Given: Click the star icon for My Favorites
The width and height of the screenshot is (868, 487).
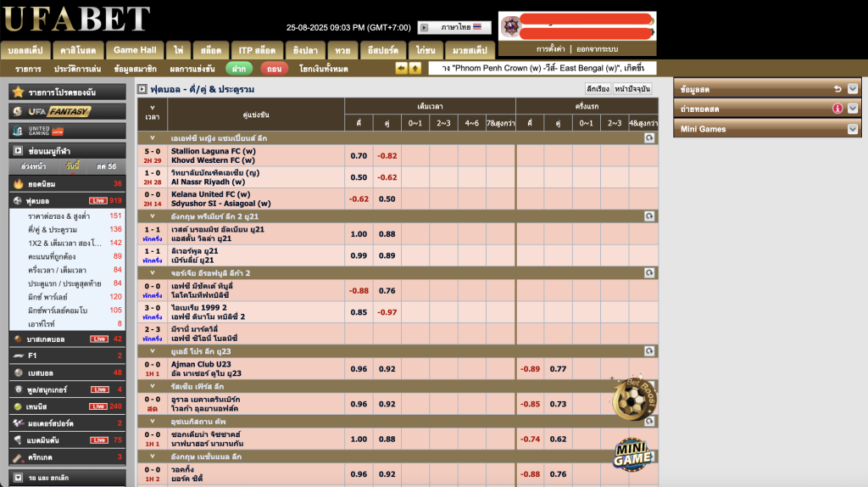Looking at the screenshot, I should tap(19, 92).
